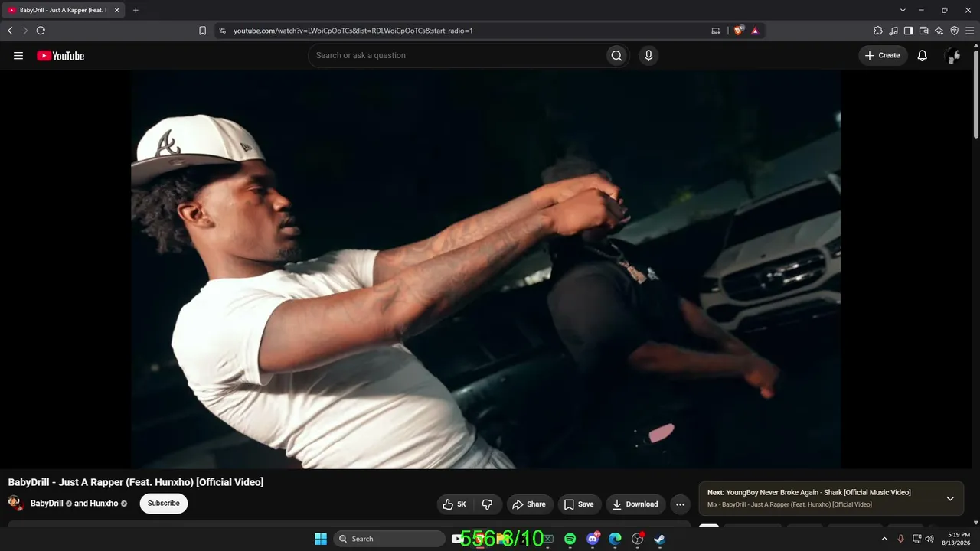980x551 pixels.
Task: Open Discord from the taskbar
Action: 593,539
